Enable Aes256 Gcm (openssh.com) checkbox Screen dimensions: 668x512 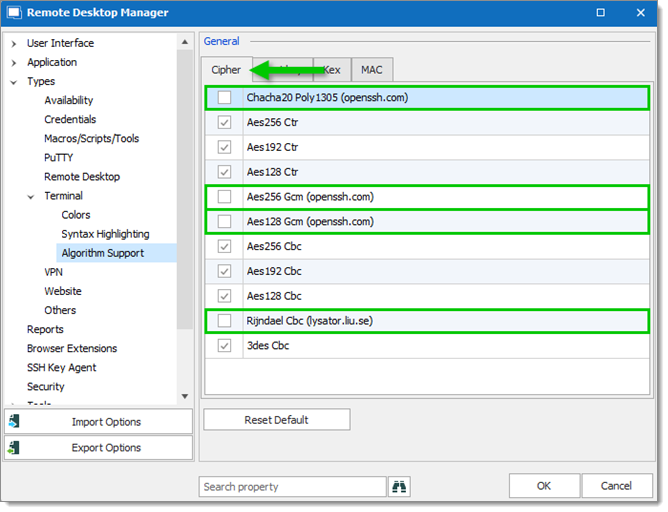(x=224, y=196)
